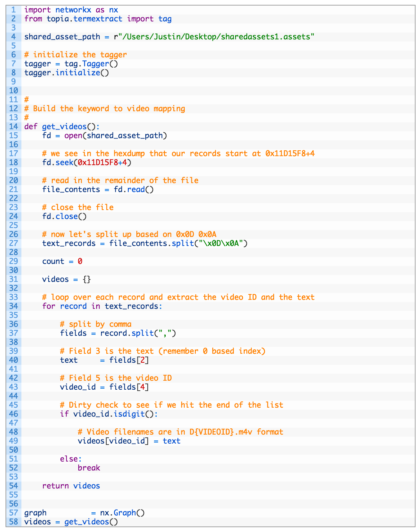Click '# read in the remainder of the file'
Viewport: 419px width, 532px height.
click(x=120, y=180)
